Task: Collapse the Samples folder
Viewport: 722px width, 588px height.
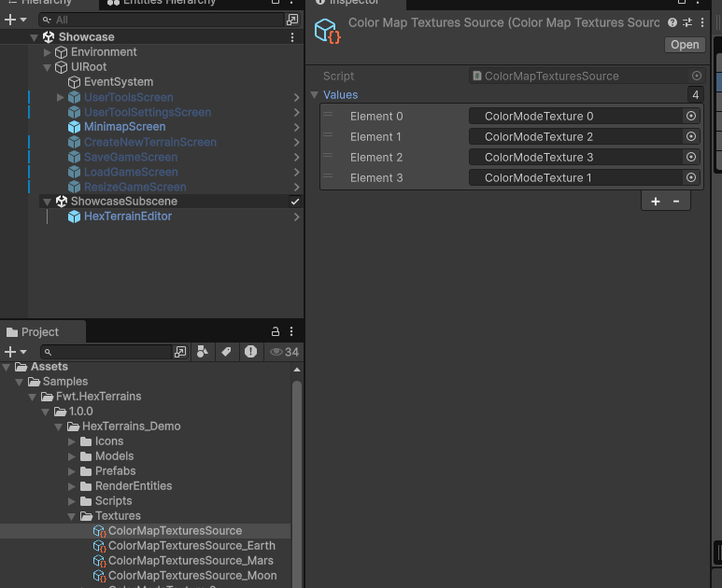Action: 20,382
